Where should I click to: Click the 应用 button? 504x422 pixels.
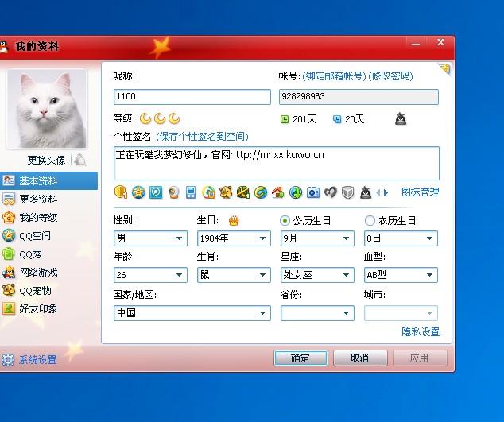point(420,358)
